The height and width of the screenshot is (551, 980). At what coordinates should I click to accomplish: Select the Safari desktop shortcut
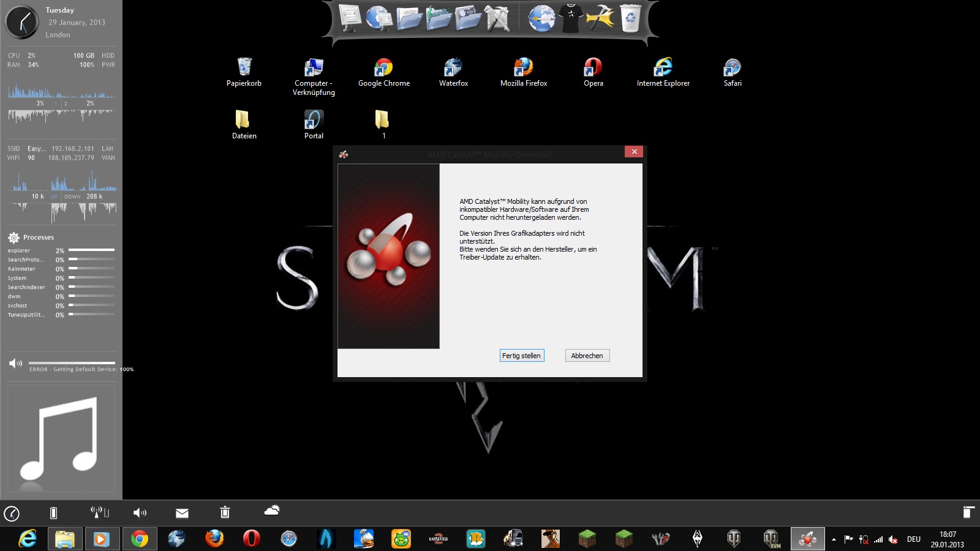tap(733, 72)
